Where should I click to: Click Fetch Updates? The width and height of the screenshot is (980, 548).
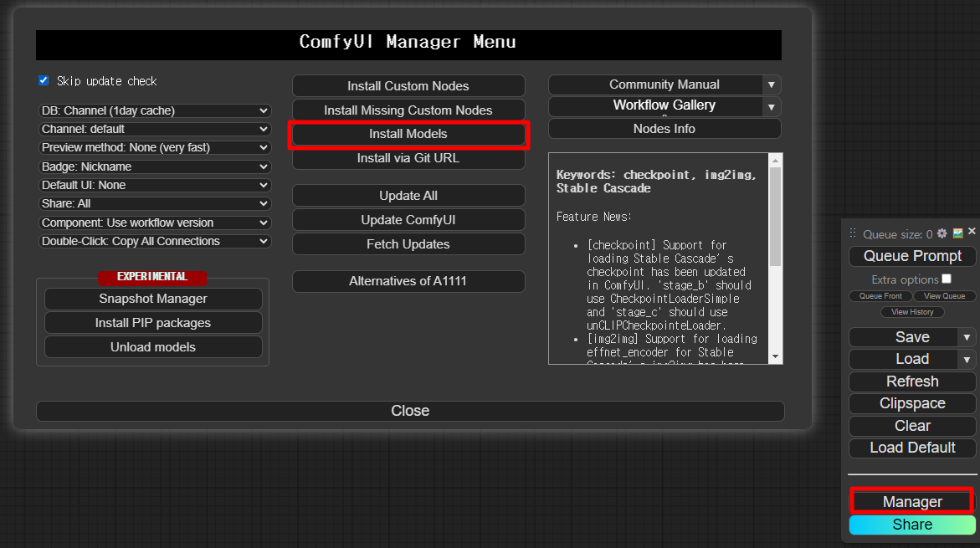pos(408,244)
